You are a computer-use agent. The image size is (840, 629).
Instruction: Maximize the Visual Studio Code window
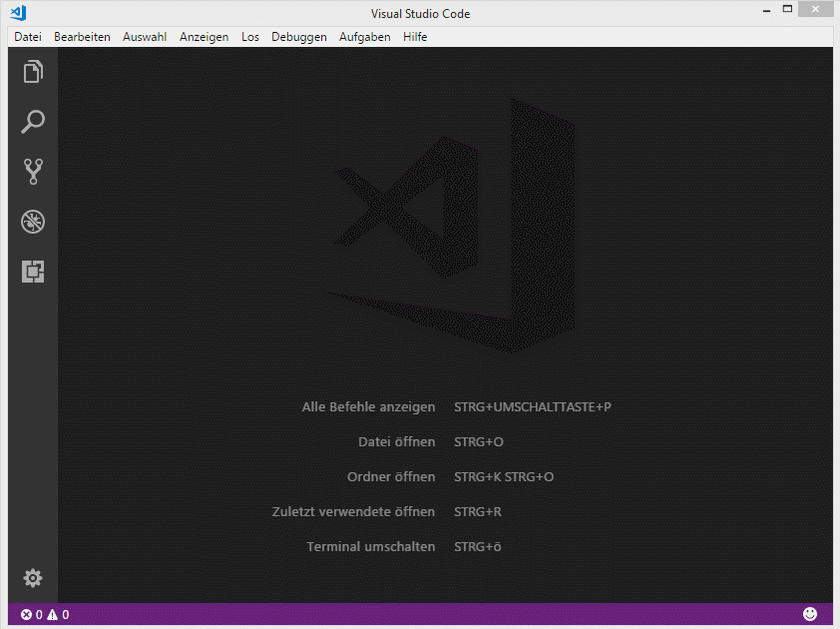(787, 10)
